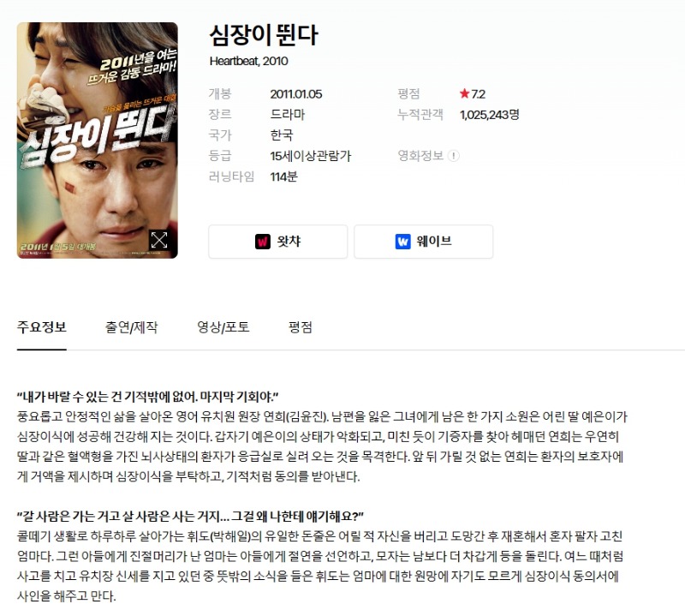This screenshot has height=616, width=685.
Task: Expand the movie poster with fullscreen icon
Action: pyautogui.click(x=158, y=240)
